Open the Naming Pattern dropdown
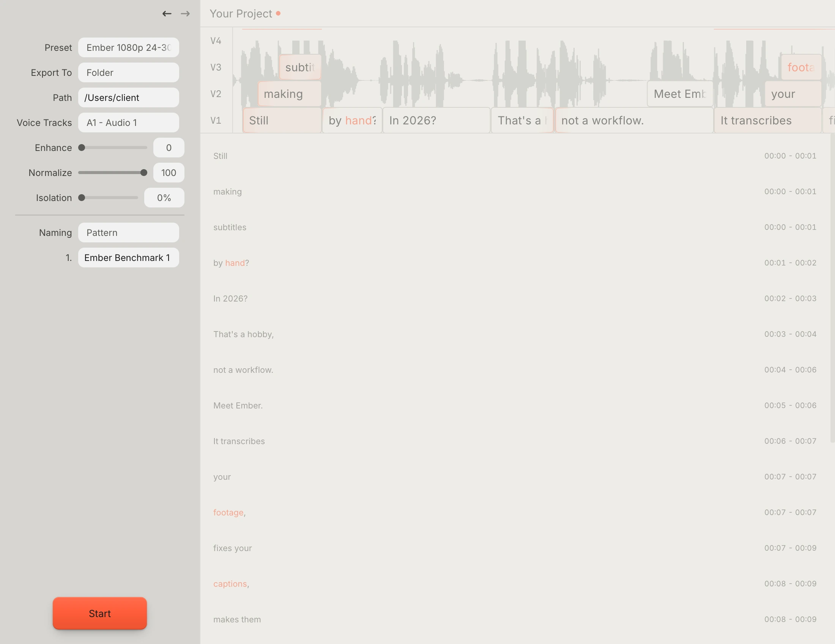The width and height of the screenshot is (835, 644). point(128,232)
